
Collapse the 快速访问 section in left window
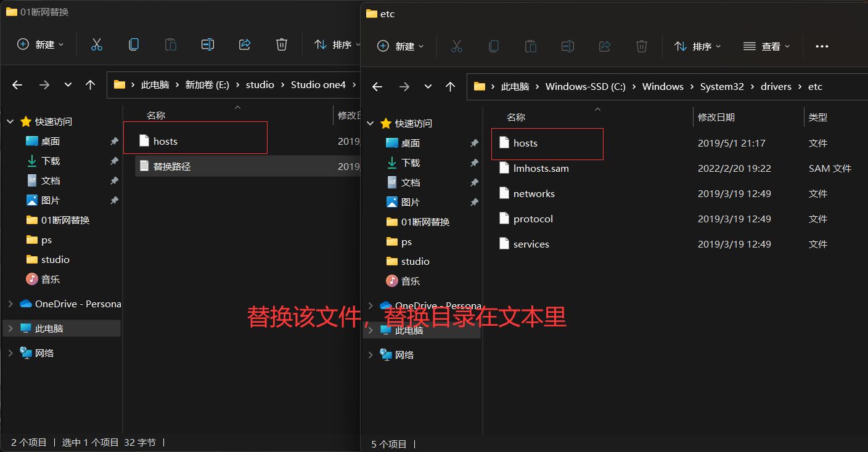pos(10,122)
